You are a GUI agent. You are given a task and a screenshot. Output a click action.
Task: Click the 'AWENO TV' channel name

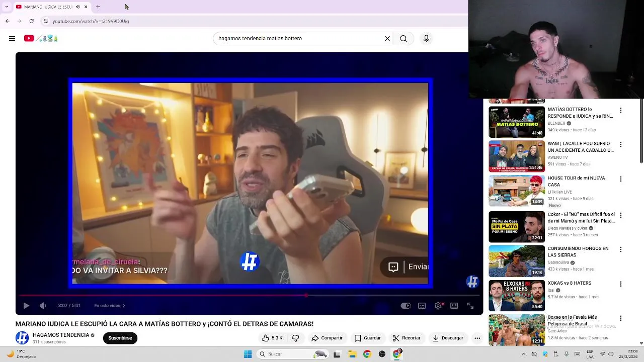coord(557,157)
